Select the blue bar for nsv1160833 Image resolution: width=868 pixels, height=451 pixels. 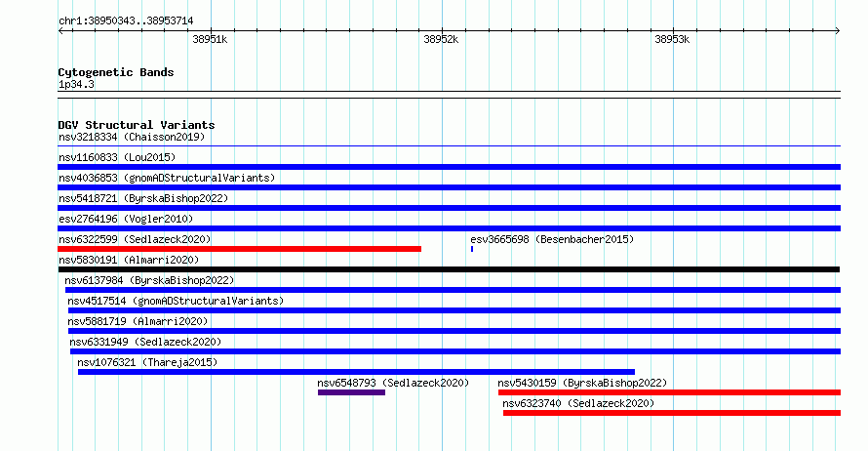tap(449, 167)
